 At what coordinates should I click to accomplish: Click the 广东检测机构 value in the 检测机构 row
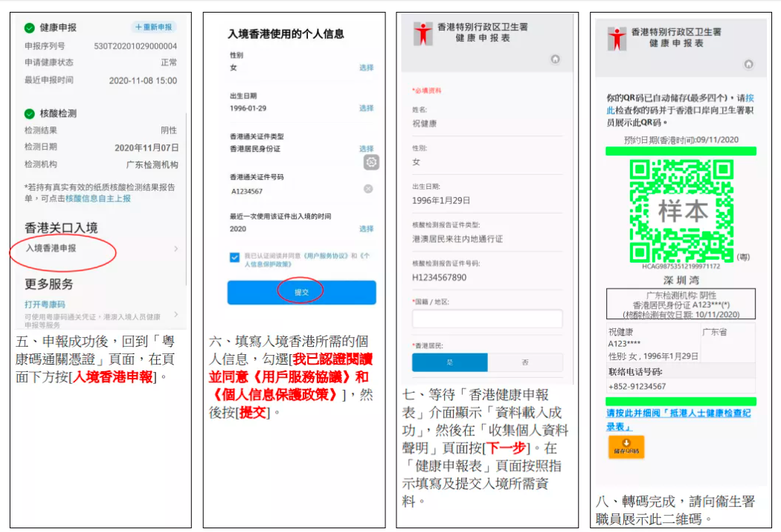pyautogui.click(x=152, y=165)
